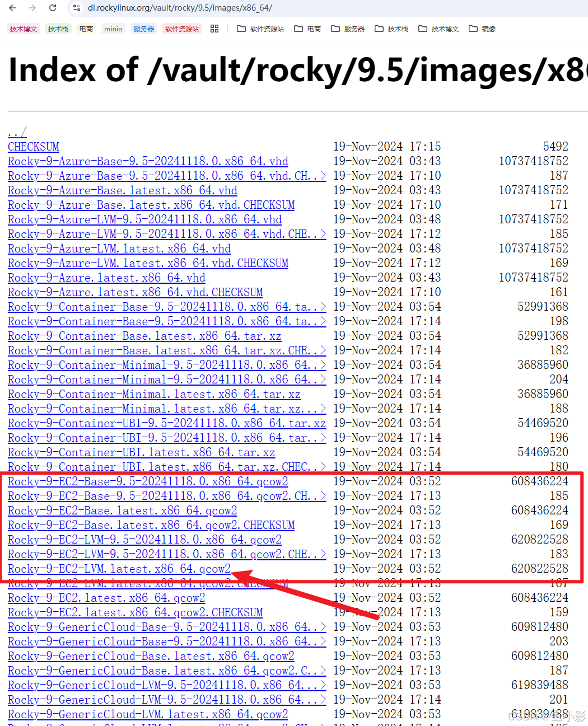Open Rocky-9-Azure-Base.latest.x86_64.vhd.CHECKSUM link
This screenshot has width=588, height=726.
(x=151, y=205)
